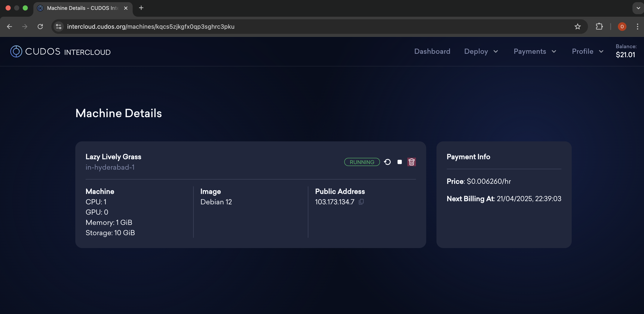Click the Public Address label
This screenshot has height=314, width=644.
point(340,191)
